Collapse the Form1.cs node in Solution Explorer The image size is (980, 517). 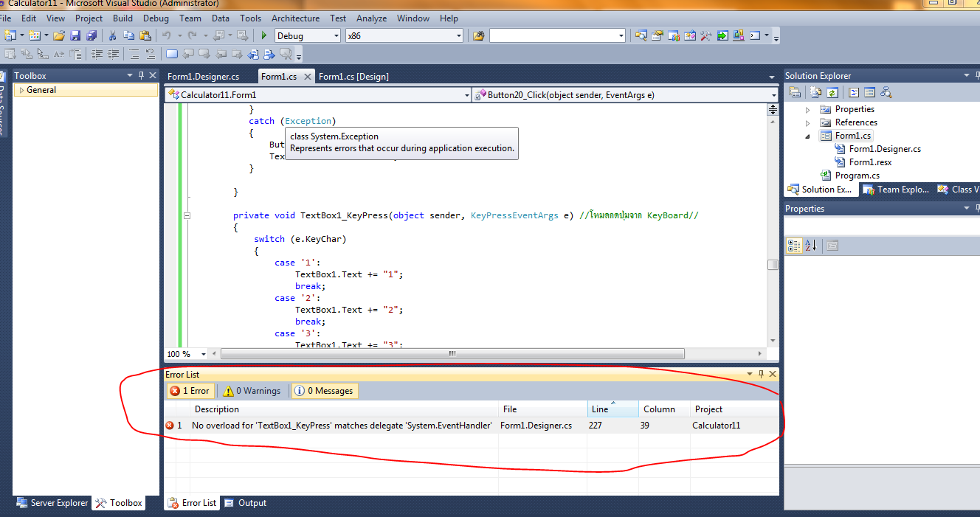808,136
